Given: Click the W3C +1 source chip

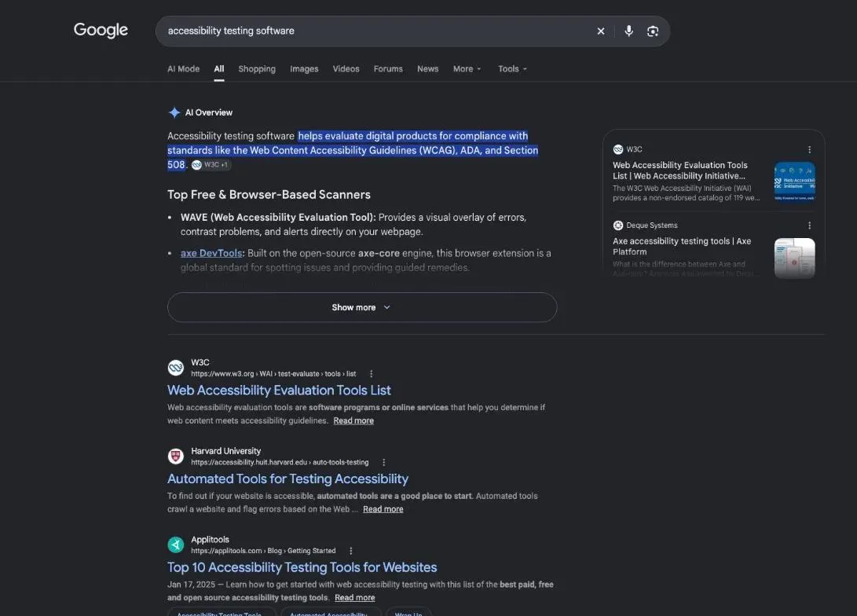Looking at the screenshot, I should tap(211, 164).
